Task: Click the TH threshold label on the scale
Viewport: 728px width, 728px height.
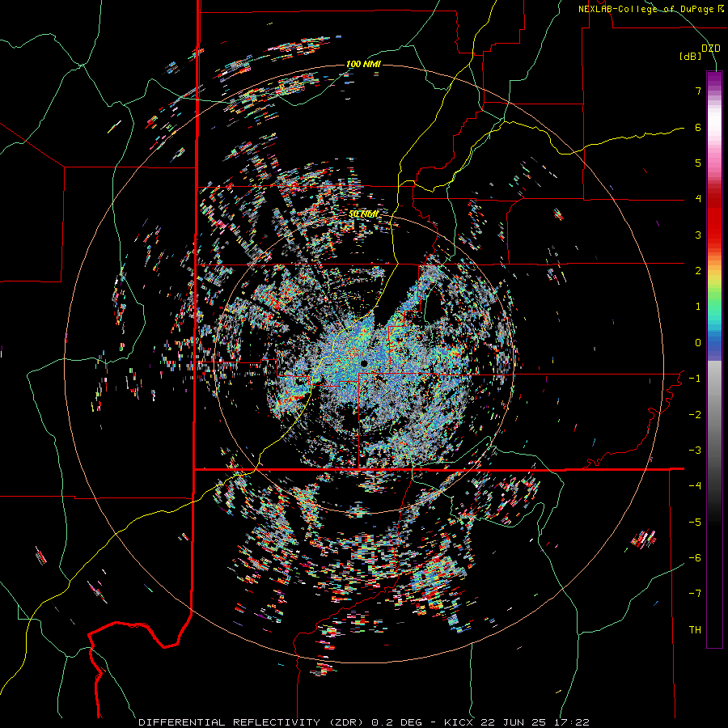Action: point(695,630)
